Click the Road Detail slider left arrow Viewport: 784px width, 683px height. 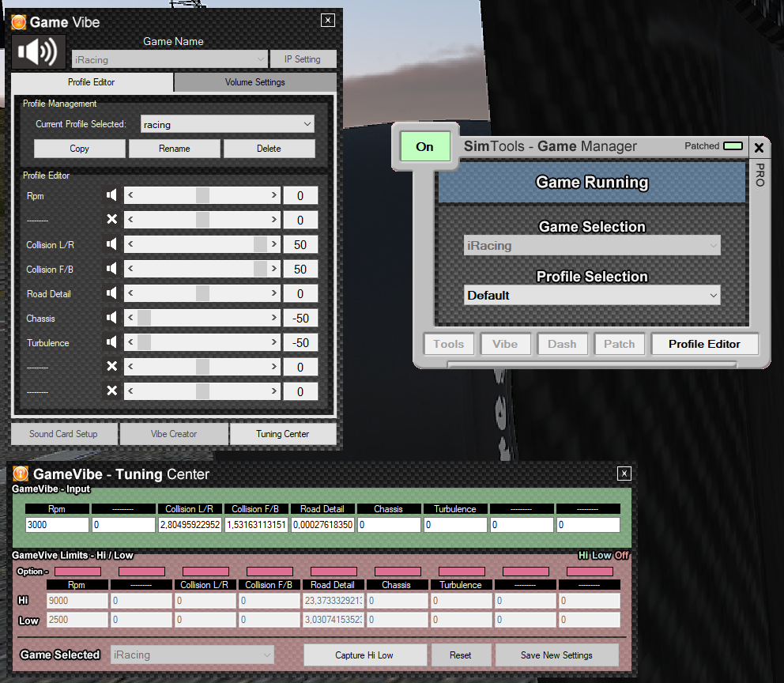130,293
